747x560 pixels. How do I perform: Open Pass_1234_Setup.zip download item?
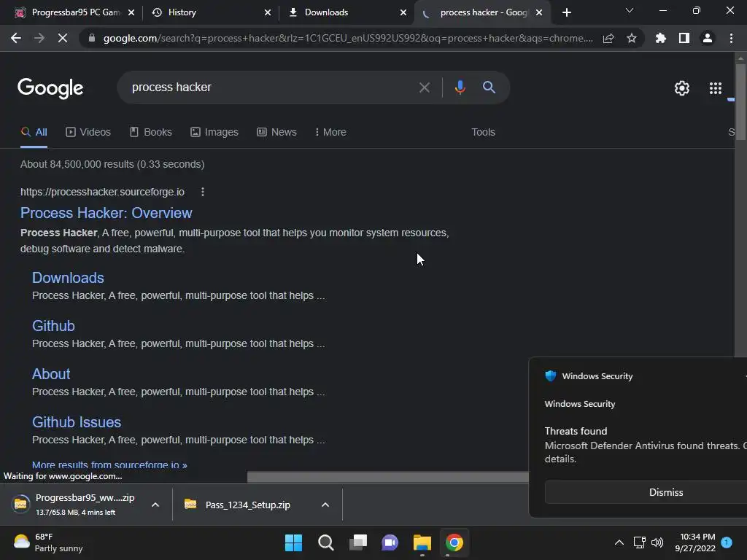[239, 505]
